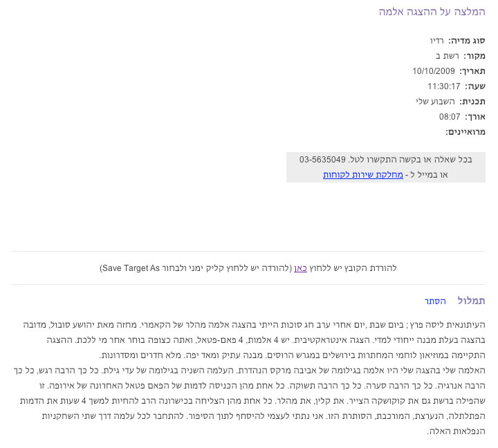This screenshot has width=498, height=448.
Task: Click the 'תאריך' date label
Action: [472, 71]
